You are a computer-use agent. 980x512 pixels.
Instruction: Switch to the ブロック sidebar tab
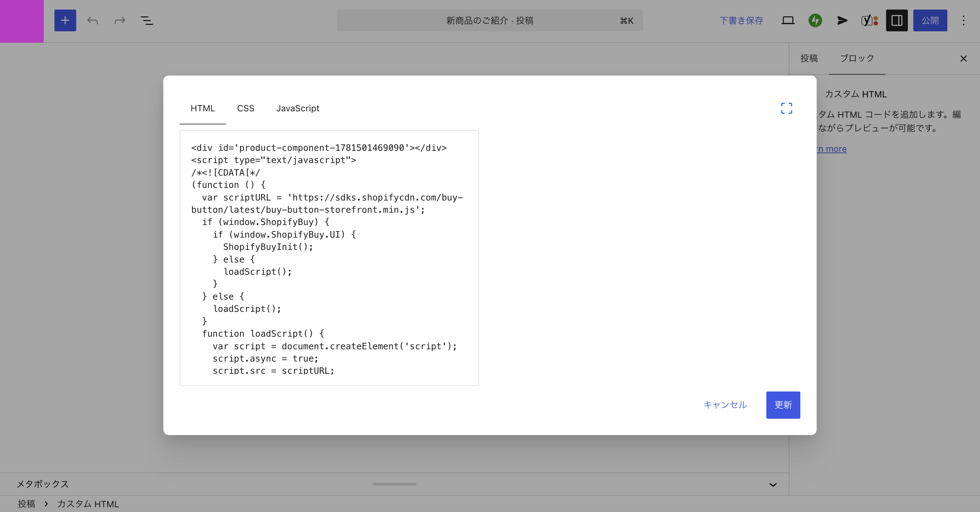857,59
